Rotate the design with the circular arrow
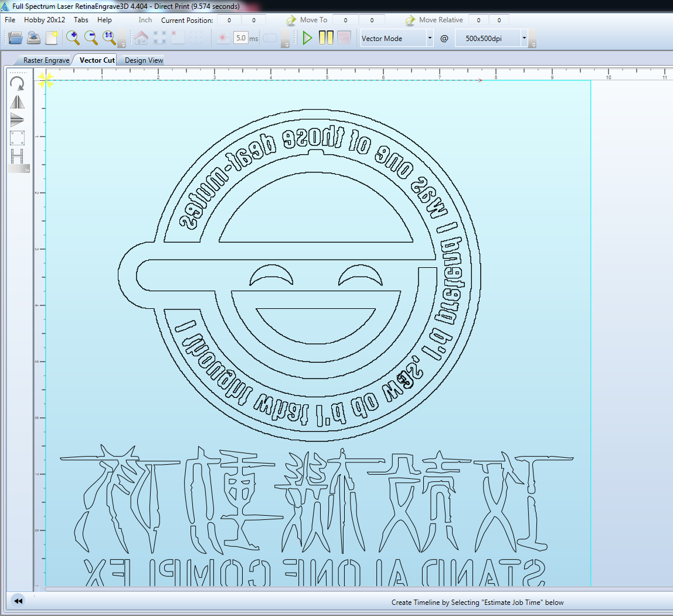 (17, 84)
